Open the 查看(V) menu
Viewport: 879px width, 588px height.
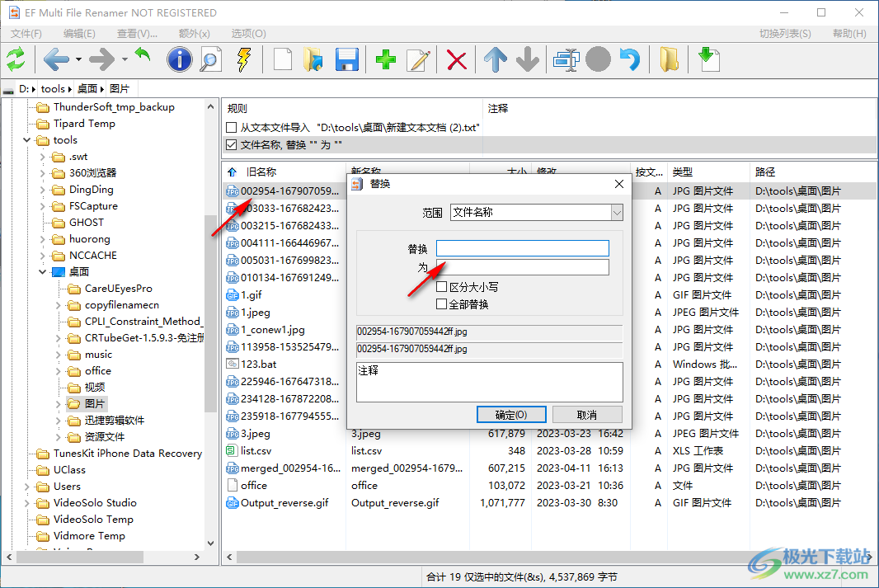coord(137,34)
